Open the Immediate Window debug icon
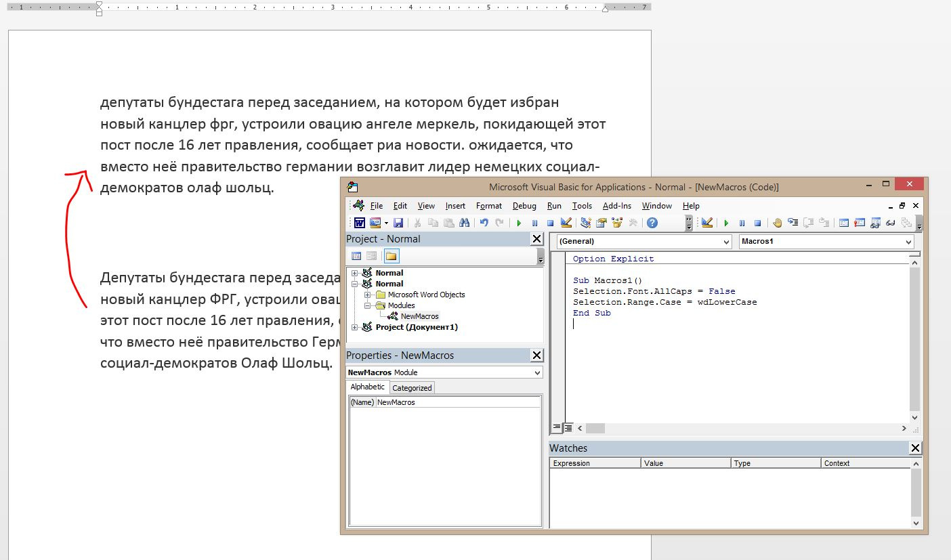Viewport: 951px width, 560px height. pyautogui.click(x=859, y=223)
